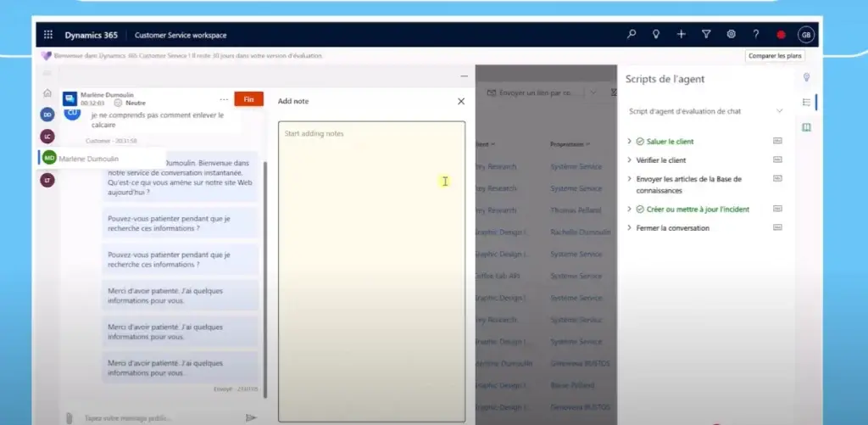Open the Script d'agent d'évaluation de chat dropdown
Screen dimensions: 868x425
pyautogui.click(x=706, y=111)
